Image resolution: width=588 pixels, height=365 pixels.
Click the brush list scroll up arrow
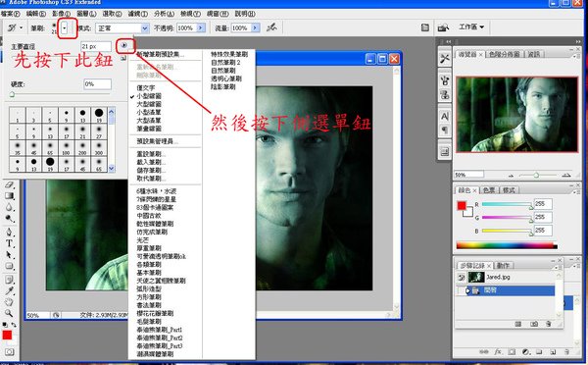point(112,111)
